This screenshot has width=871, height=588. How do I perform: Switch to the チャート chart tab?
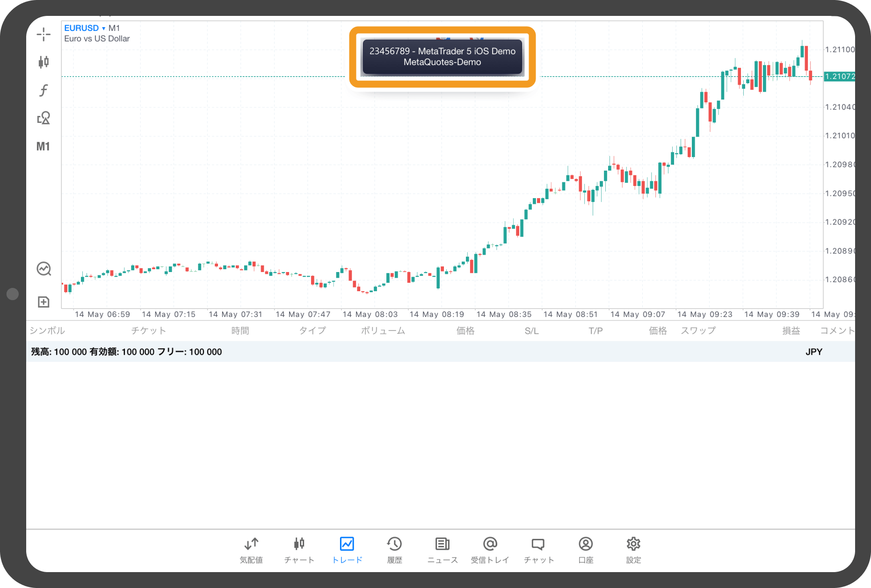click(299, 550)
